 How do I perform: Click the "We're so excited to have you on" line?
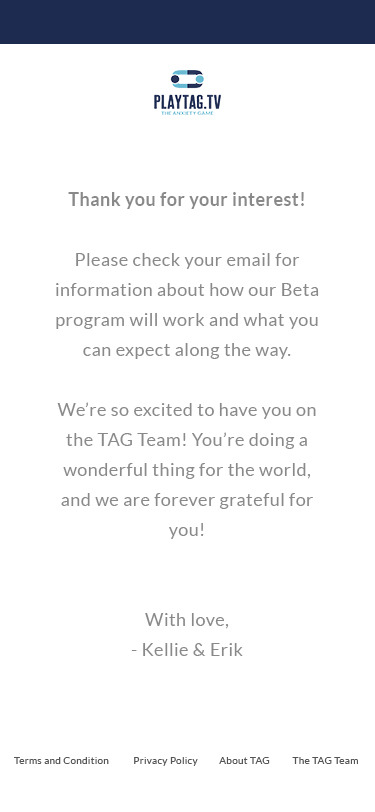(187, 410)
